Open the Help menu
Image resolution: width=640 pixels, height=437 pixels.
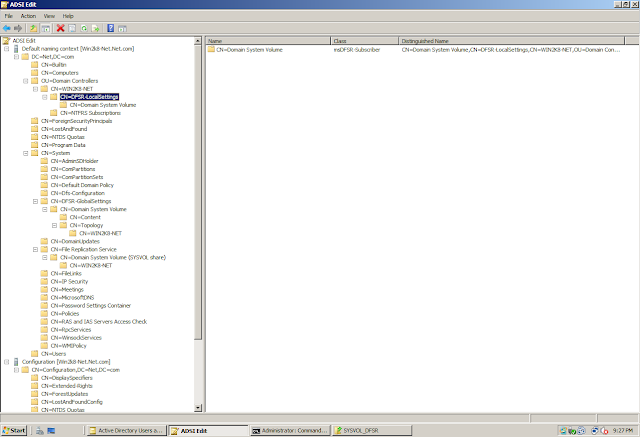coord(68,16)
